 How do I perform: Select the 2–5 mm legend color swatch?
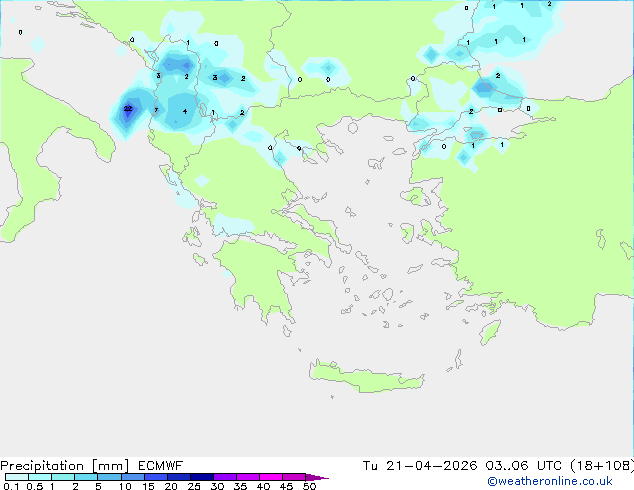(x=86, y=477)
